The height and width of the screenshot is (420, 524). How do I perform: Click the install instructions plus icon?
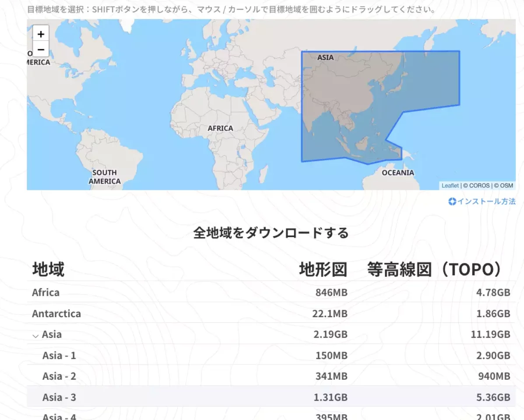tap(452, 202)
